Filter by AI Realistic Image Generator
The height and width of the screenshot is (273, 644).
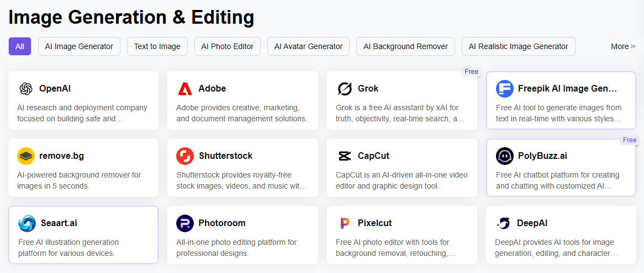click(x=519, y=46)
